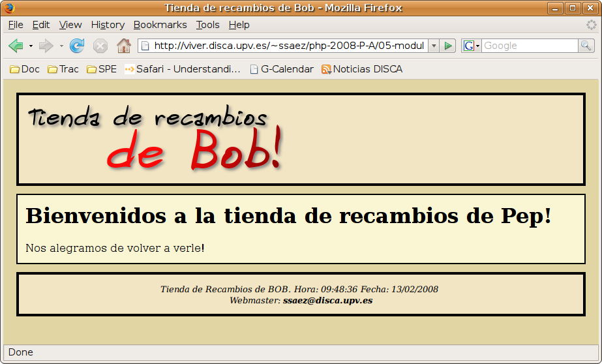Reload the page with the refresh icon
This screenshot has width=602, height=364.
(x=77, y=46)
